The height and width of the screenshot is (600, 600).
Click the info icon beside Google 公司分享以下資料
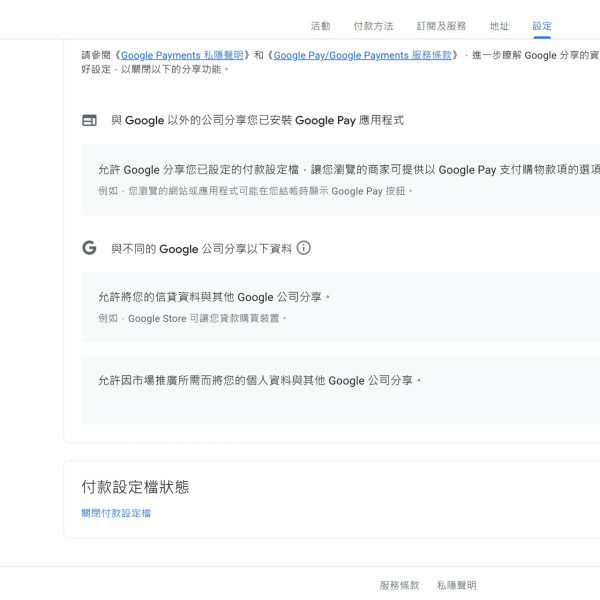pos(304,248)
